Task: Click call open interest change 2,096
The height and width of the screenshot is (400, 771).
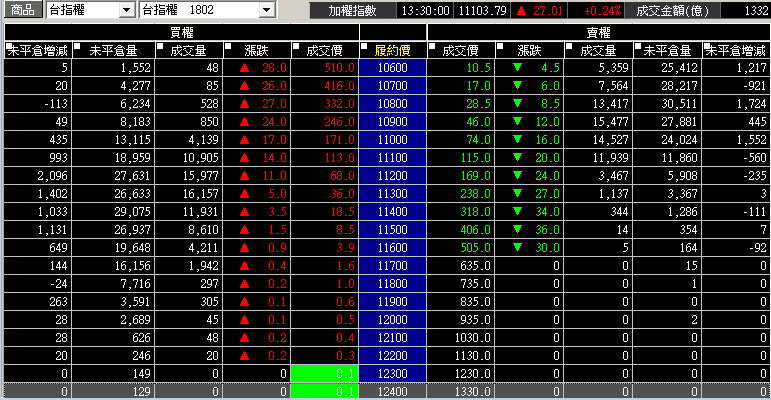Action: coord(52,176)
